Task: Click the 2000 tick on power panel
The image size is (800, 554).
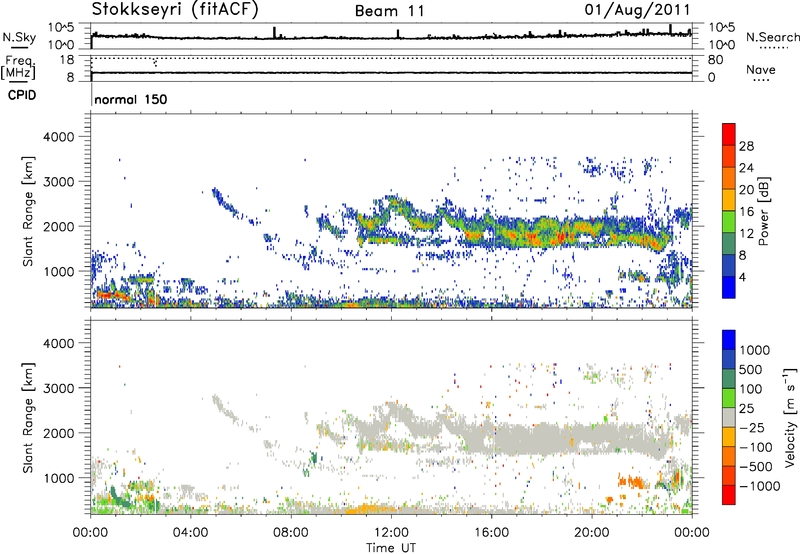Action: [x=58, y=227]
